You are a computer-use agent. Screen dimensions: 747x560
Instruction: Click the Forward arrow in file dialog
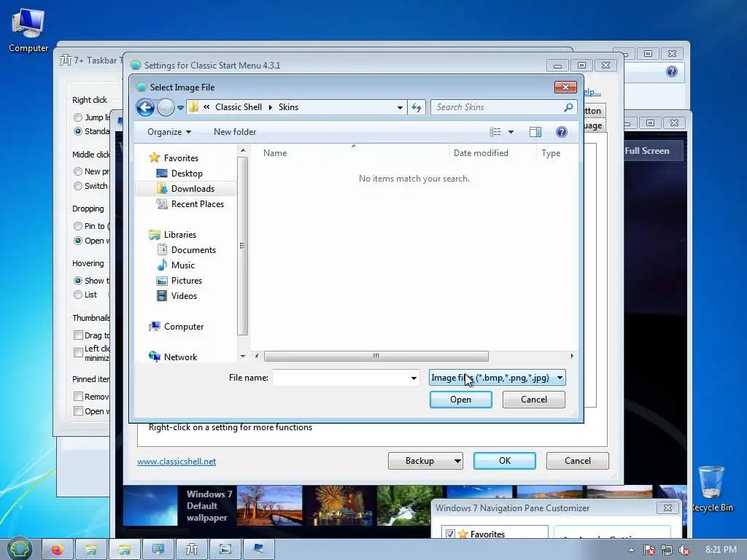pyautogui.click(x=166, y=108)
